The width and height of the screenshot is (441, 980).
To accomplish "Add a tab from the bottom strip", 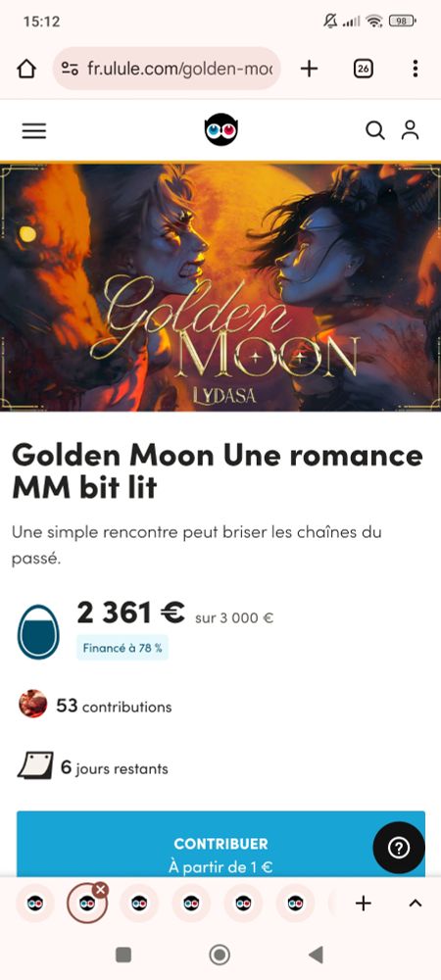I will [363, 904].
